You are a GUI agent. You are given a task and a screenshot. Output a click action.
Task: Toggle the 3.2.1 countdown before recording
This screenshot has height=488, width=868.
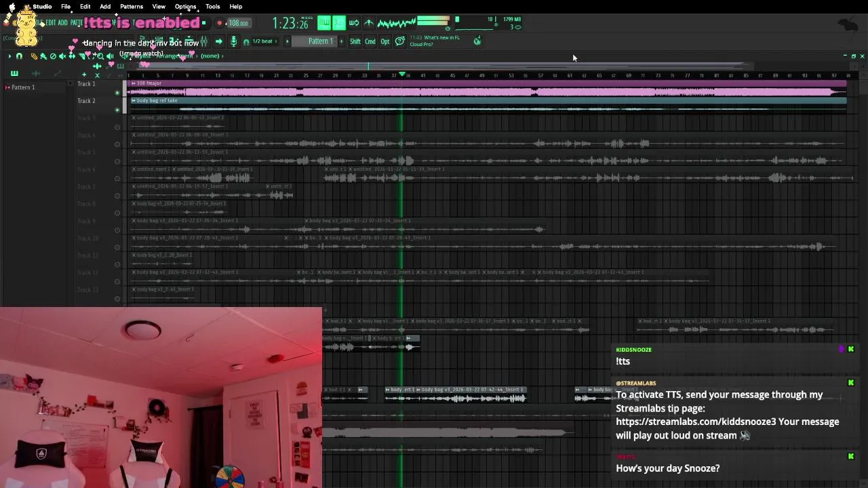(x=339, y=23)
